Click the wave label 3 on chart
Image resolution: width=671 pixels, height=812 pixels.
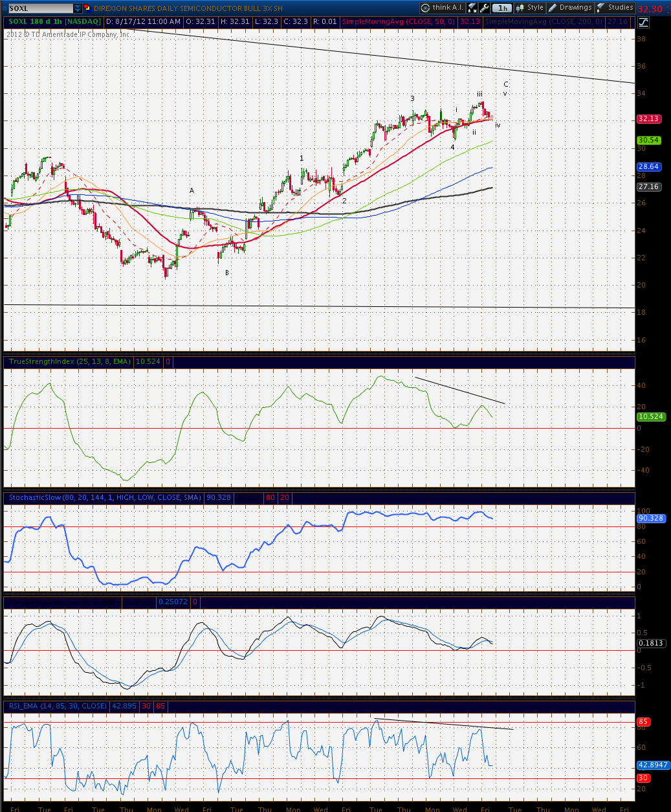(x=412, y=98)
